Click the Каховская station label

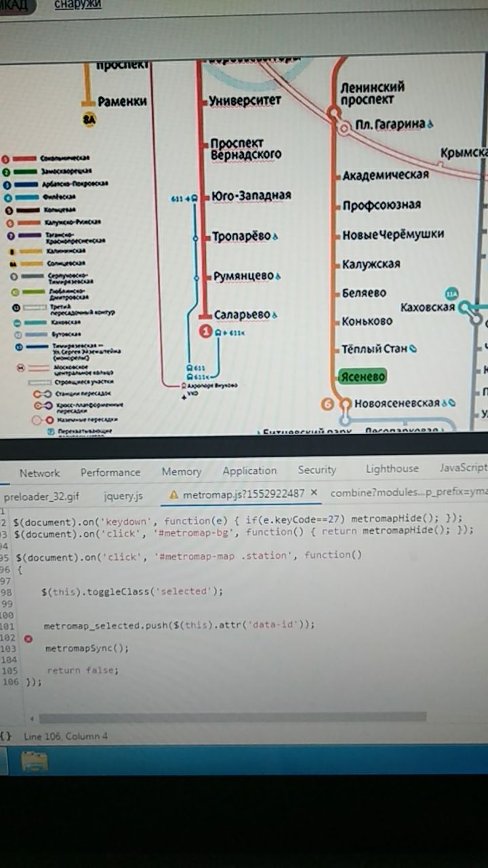point(427,307)
